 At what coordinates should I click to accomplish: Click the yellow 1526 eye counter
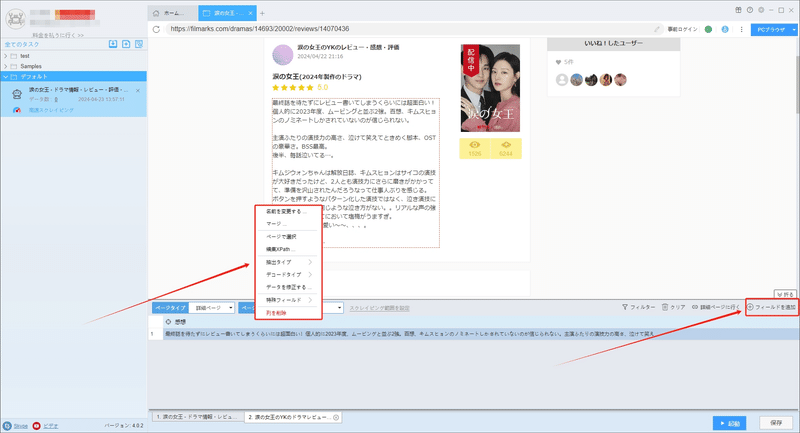click(x=474, y=148)
